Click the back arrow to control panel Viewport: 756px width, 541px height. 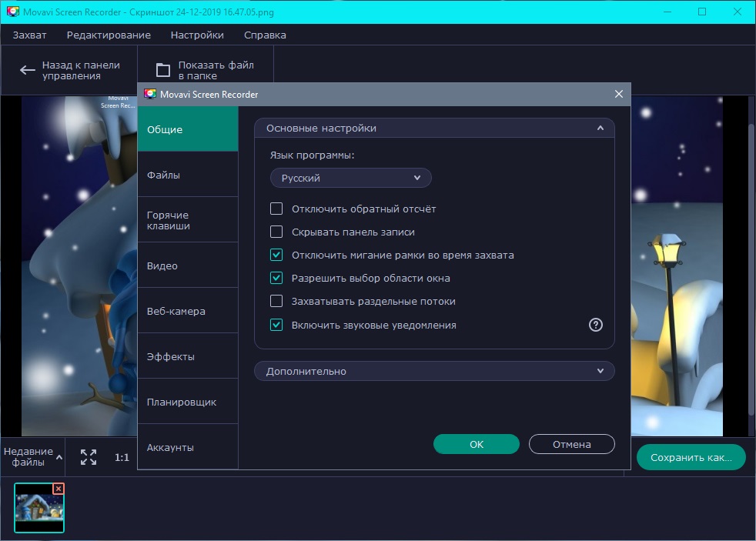[28, 70]
